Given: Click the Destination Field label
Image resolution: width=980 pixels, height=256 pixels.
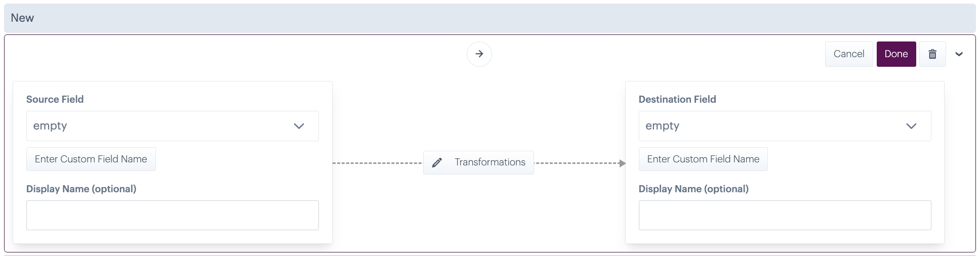Looking at the screenshot, I should tap(677, 99).
